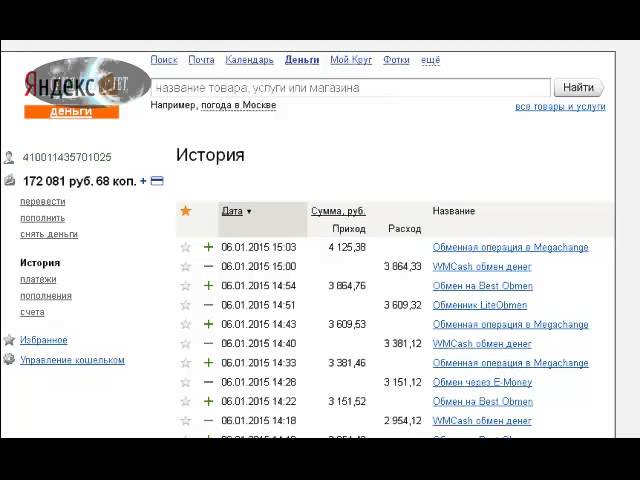The width and height of the screenshot is (640, 480).
Task: Sort by Дата column header
Action: (232, 211)
